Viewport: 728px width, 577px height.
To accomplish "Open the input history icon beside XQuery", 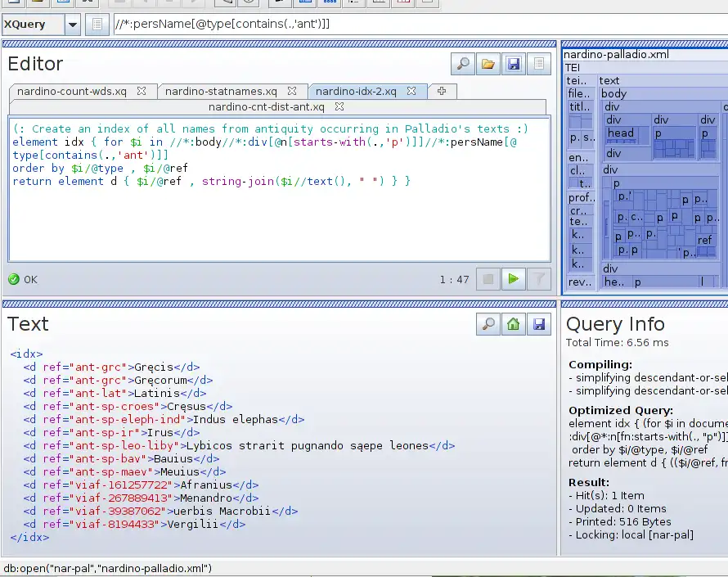I will click(97, 25).
